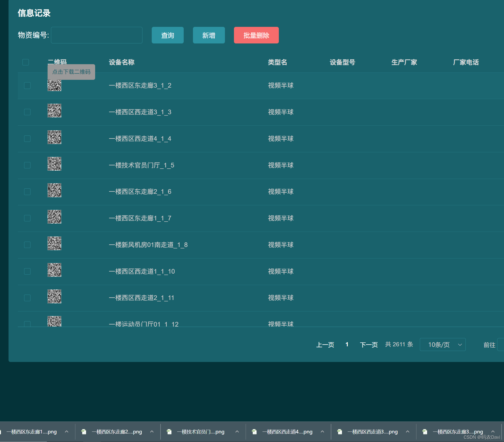Check the row 一楼西区西走道3_1_3
This screenshot has height=442, width=504.
[27, 112]
